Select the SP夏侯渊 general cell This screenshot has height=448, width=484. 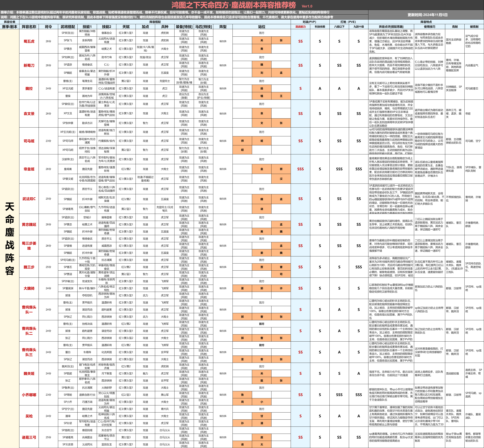pos(68,288)
